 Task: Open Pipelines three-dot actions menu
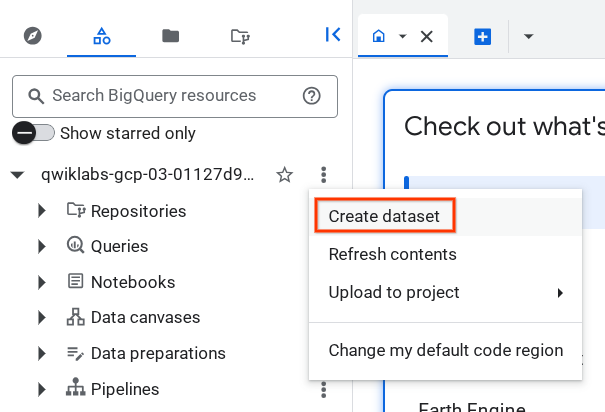(322, 389)
